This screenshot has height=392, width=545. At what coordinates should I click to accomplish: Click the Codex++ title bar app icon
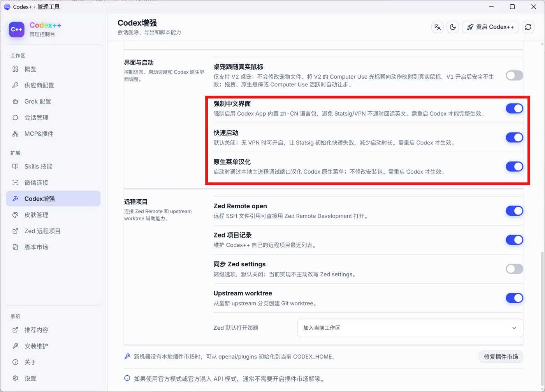click(x=7, y=7)
